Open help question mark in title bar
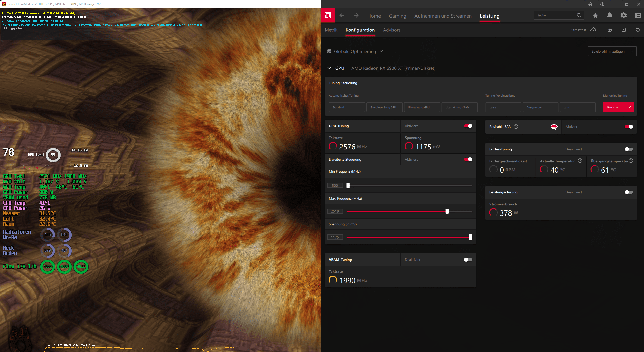This screenshot has width=644, height=352. (602, 4)
